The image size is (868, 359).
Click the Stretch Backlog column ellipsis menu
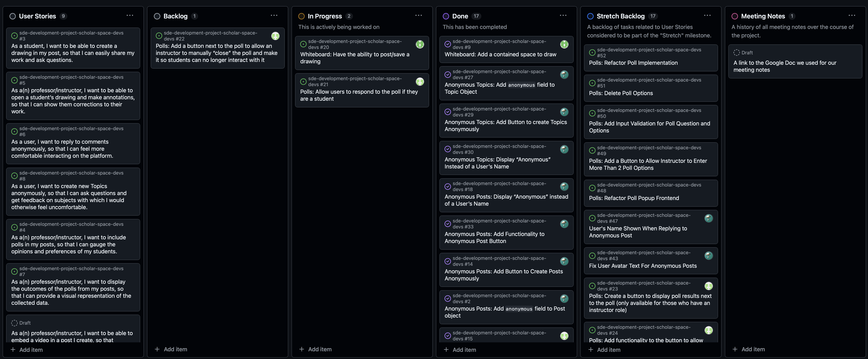[x=707, y=15]
